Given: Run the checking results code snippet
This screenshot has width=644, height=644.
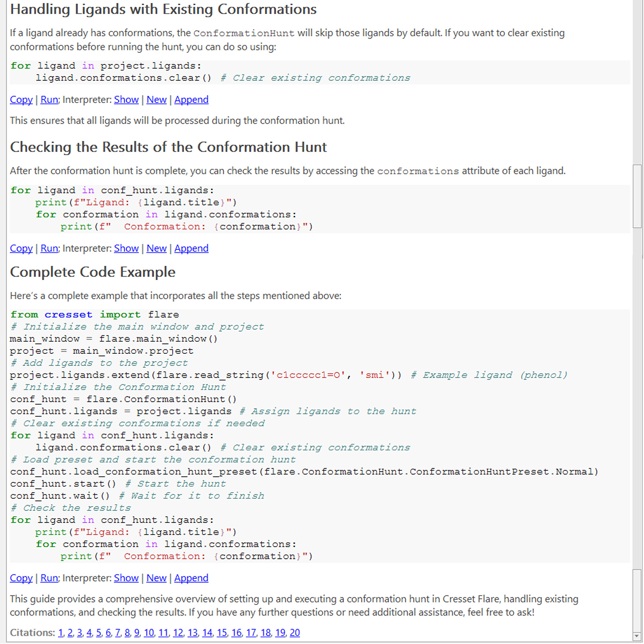Looking at the screenshot, I should coord(49,248).
